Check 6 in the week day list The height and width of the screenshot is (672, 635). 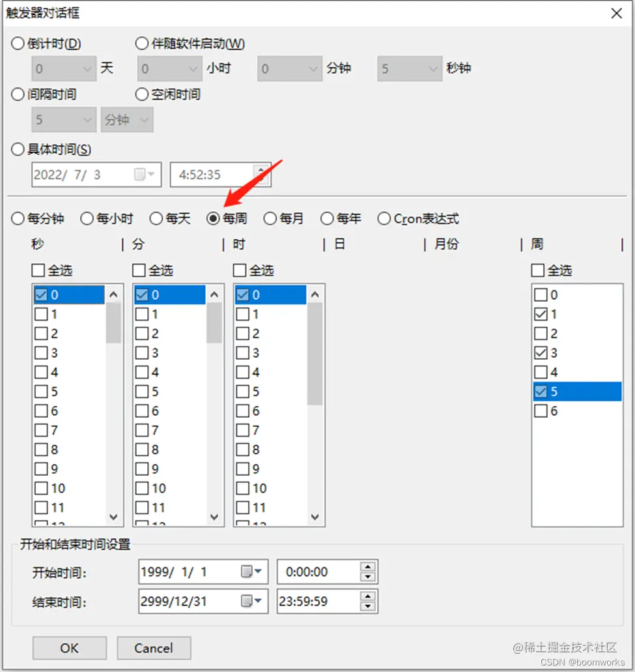pyautogui.click(x=541, y=411)
